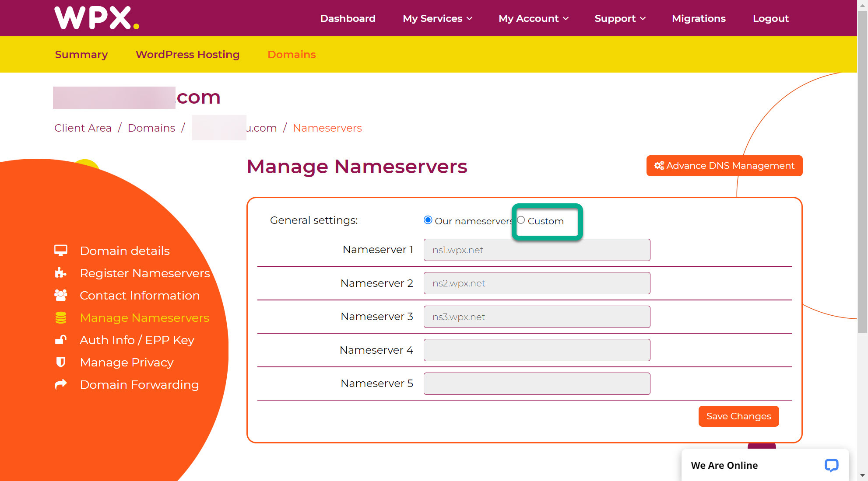Screen dimensions: 868x481
Task: Click the Client Area breadcrumb link
Action: pos(83,128)
